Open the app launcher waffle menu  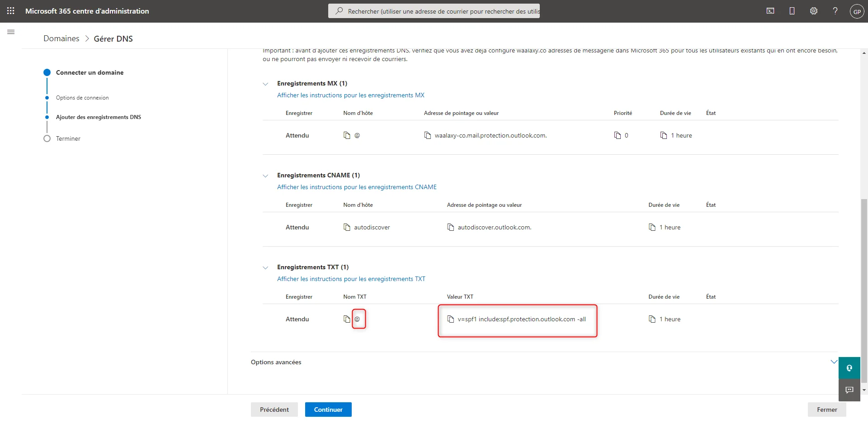tap(11, 11)
